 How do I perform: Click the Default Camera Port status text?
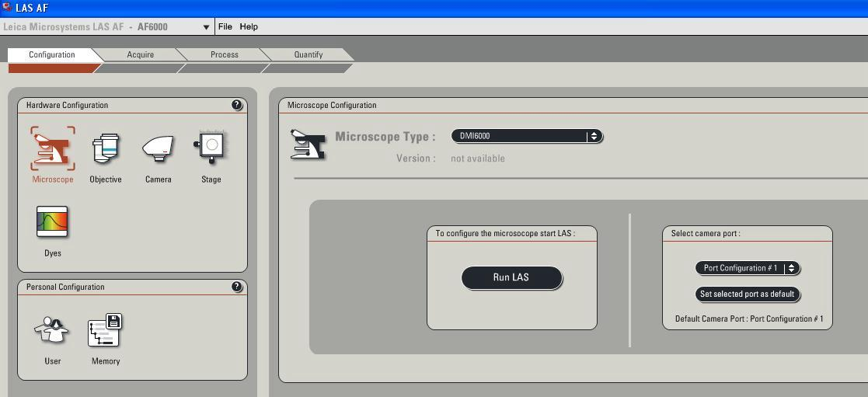[749, 319]
